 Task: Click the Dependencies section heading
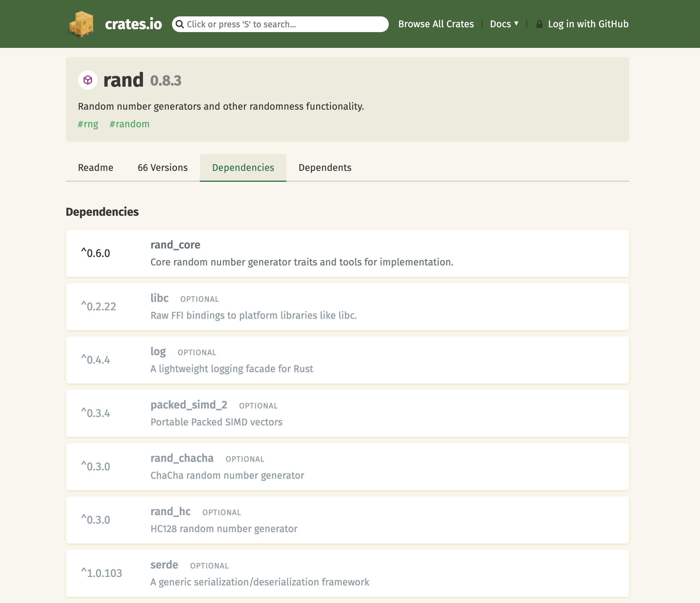[102, 212]
